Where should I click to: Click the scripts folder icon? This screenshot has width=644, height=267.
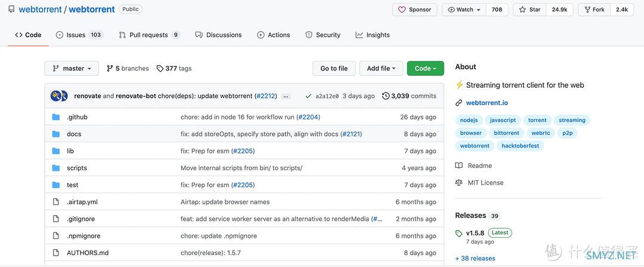click(x=56, y=168)
